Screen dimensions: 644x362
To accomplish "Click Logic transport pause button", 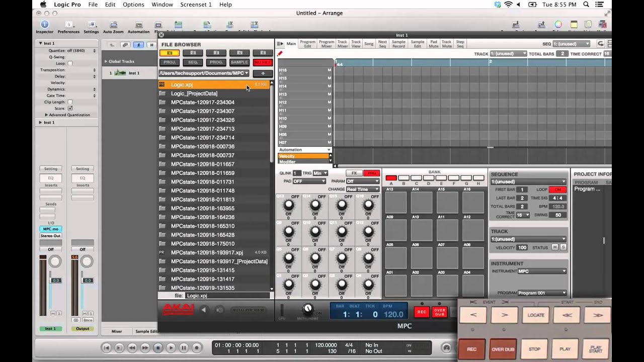I will pyautogui.click(x=184, y=347).
